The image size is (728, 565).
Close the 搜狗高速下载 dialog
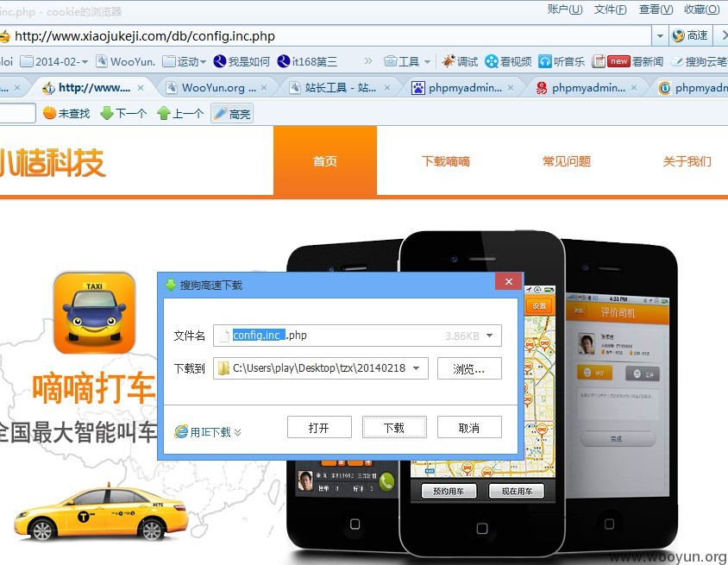coord(509,282)
